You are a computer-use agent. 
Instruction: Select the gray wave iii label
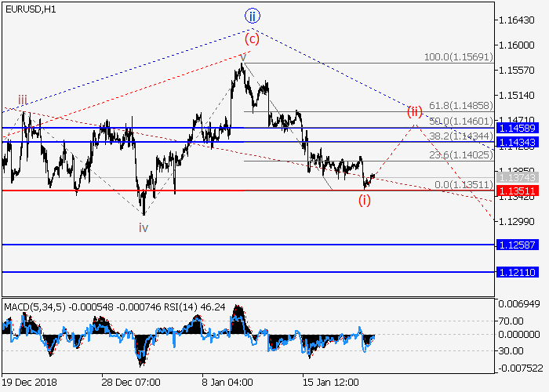tap(24, 100)
